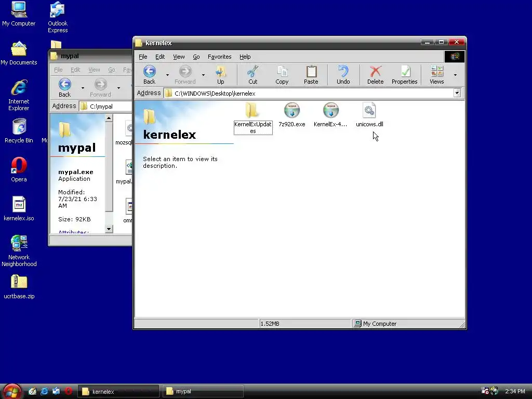The width and height of the screenshot is (532, 399).
Task: Open the Edit menu in kernelex
Action: [160, 57]
